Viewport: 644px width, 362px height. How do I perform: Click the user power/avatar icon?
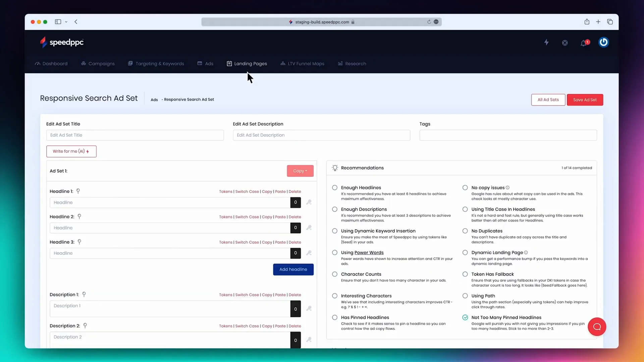(x=603, y=42)
